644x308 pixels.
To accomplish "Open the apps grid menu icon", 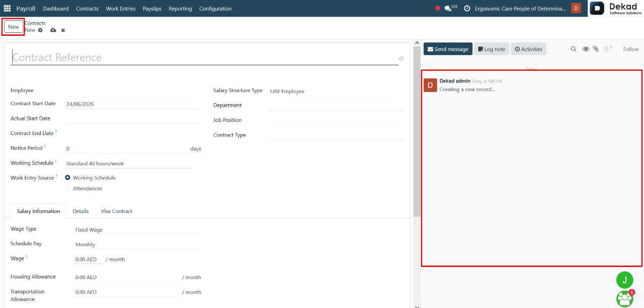I will 7,9.
